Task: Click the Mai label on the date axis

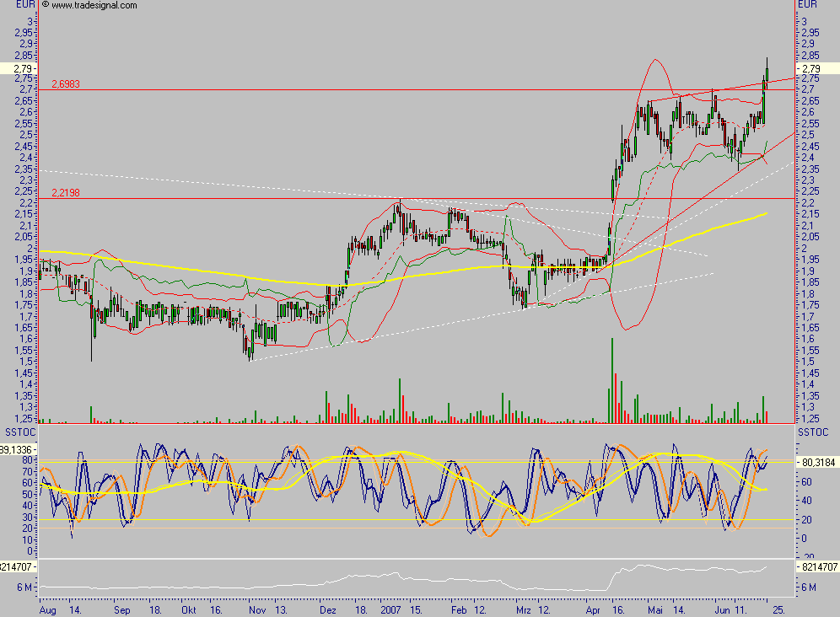Action: pos(655,608)
